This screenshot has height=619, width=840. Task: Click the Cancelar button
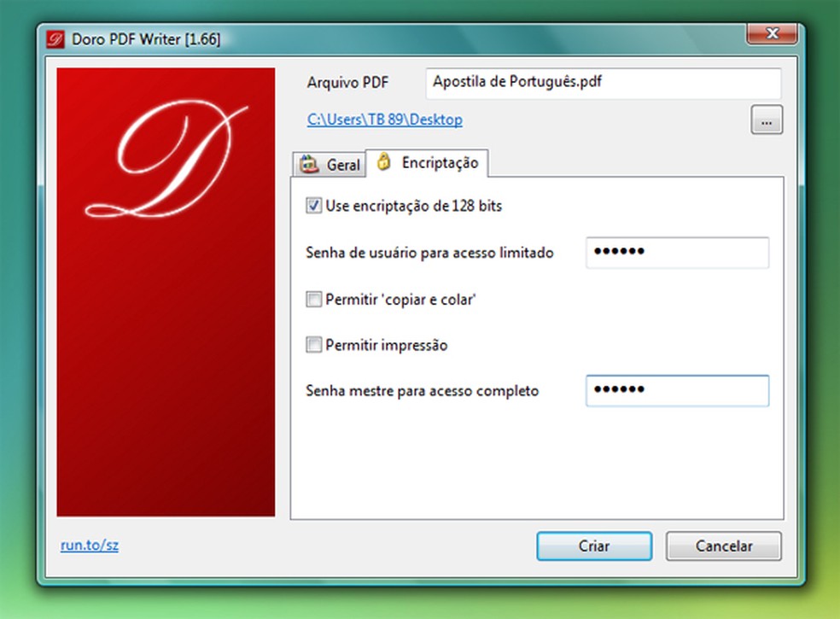pyautogui.click(x=724, y=546)
